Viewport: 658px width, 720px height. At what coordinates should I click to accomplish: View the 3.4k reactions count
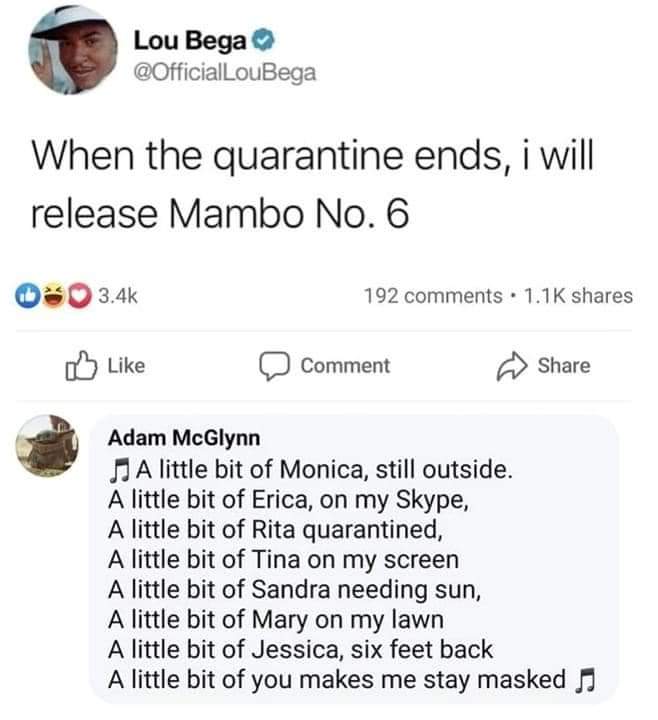coord(116,296)
